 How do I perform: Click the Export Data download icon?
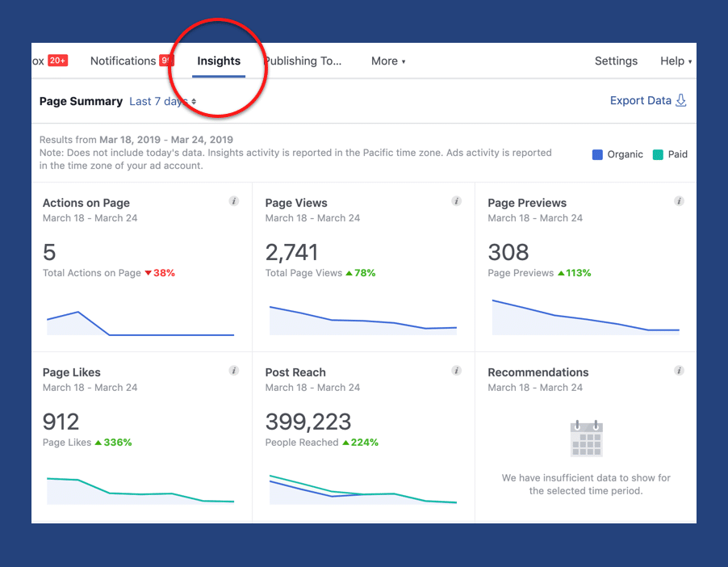pos(681,101)
